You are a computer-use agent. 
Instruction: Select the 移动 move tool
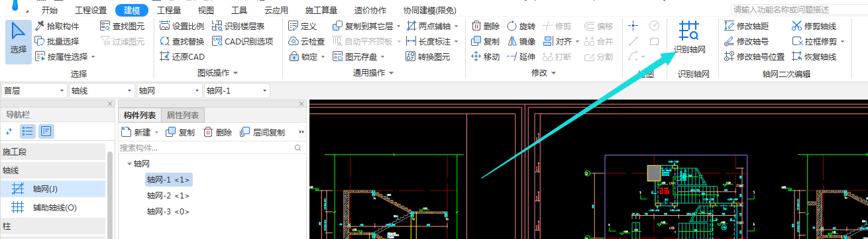click(486, 56)
